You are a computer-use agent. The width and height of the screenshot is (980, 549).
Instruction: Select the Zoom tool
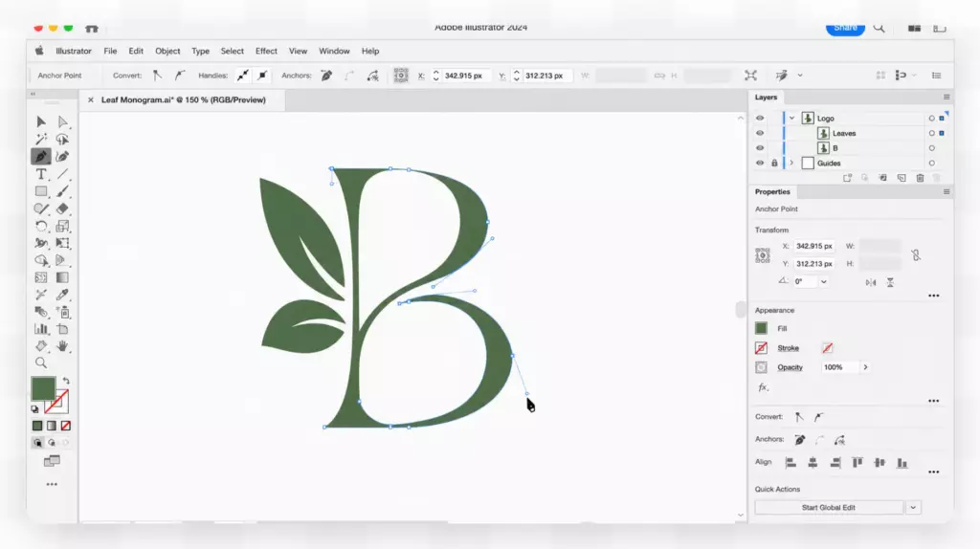pyautogui.click(x=41, y=362)
